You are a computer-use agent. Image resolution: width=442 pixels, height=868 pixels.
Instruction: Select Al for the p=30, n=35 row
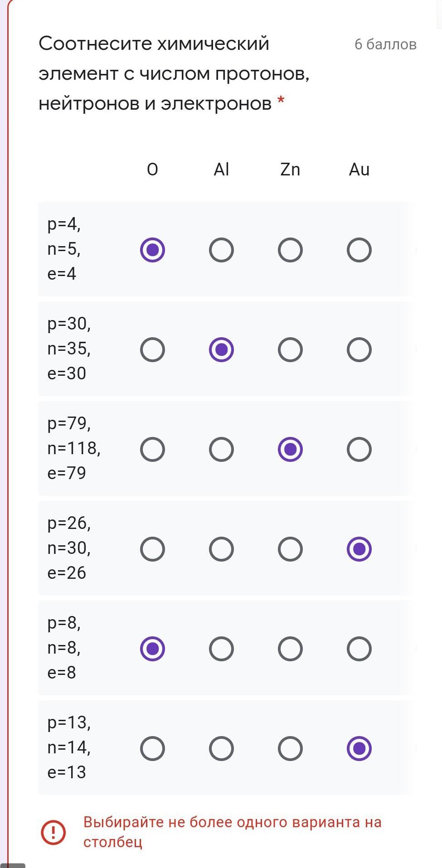(x=221, y=349)
